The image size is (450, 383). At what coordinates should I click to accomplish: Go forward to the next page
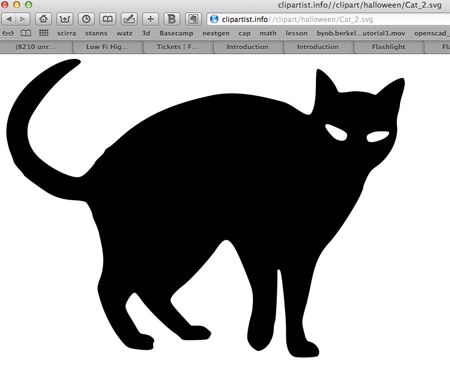(x=23, y=19)
